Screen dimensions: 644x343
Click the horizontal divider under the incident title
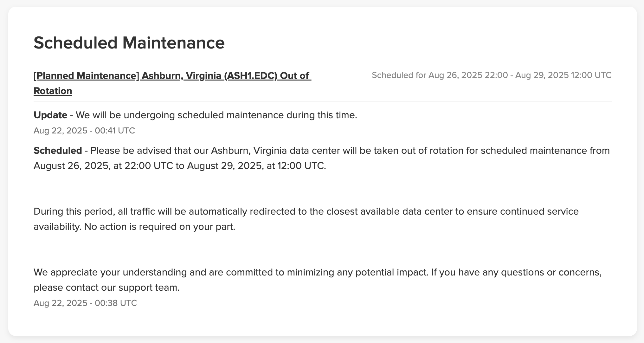[323, 101]
